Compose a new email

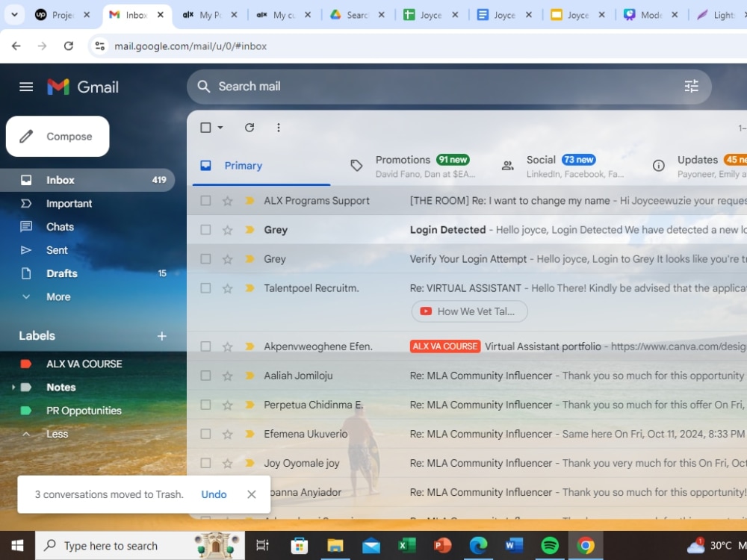pyautogui.click(x=58, y=136)
